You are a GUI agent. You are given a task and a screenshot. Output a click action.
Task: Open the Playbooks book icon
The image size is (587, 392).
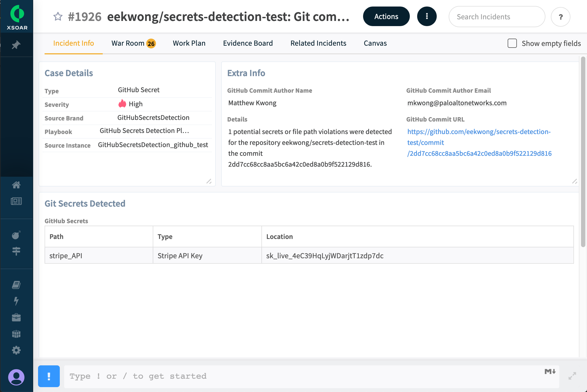coord(16,285)
